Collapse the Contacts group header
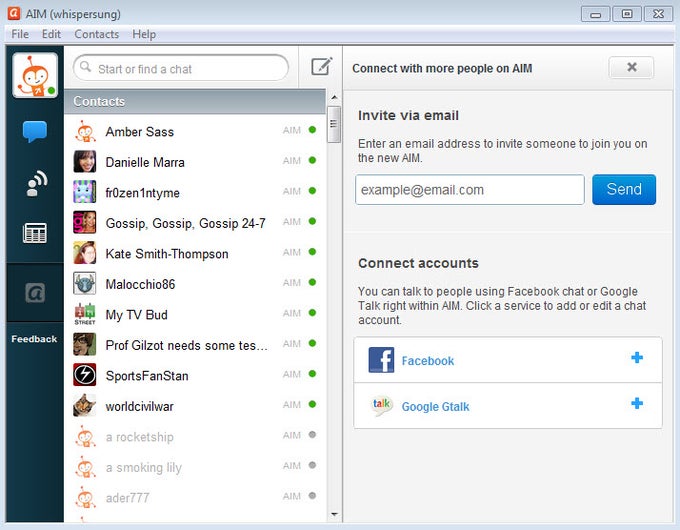This screenshot has width=680, height=530. click(x=195, y=101)
